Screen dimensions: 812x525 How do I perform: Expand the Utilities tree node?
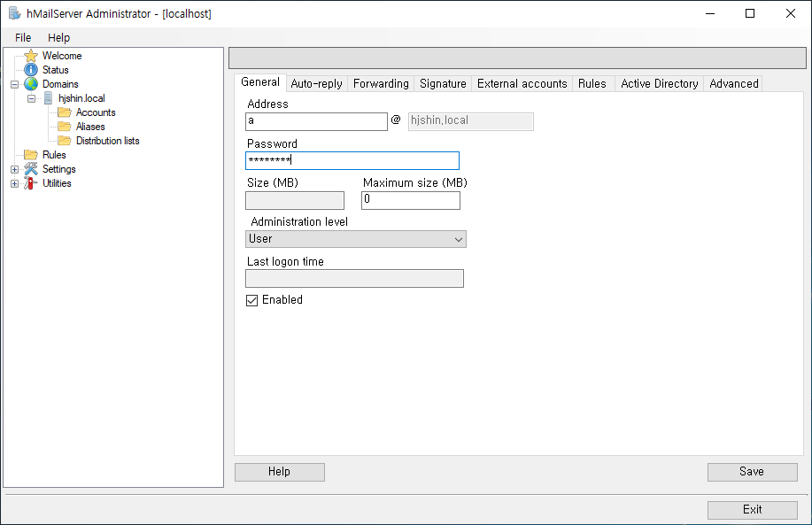(x=14, y=183)
